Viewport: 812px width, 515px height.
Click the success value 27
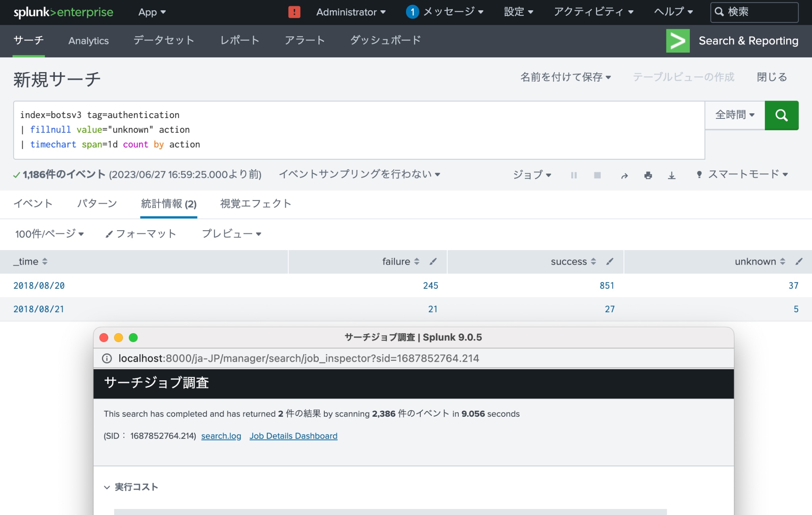click(610, 309)
